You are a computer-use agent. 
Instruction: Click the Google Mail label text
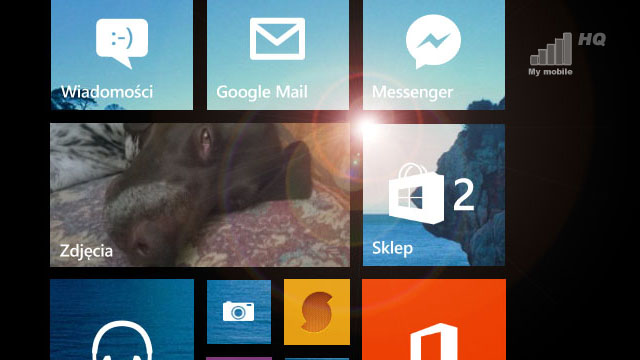click(x=262, y=92)
